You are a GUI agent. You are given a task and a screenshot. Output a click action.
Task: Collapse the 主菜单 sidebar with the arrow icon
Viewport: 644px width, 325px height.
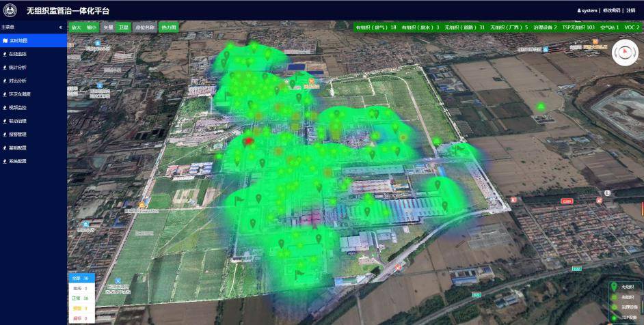click(x=62, y=27)
